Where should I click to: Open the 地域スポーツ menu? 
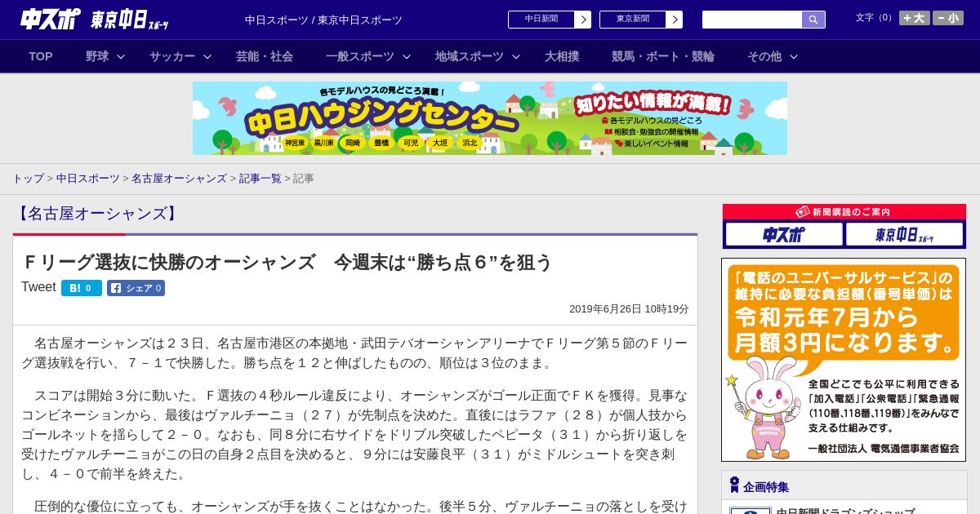[x=470, y=56]
